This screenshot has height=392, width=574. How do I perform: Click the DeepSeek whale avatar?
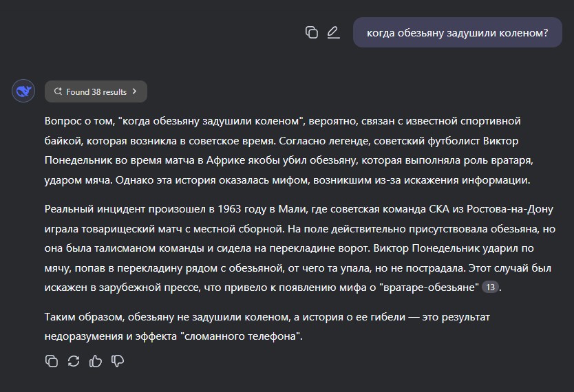coord(23,91)
